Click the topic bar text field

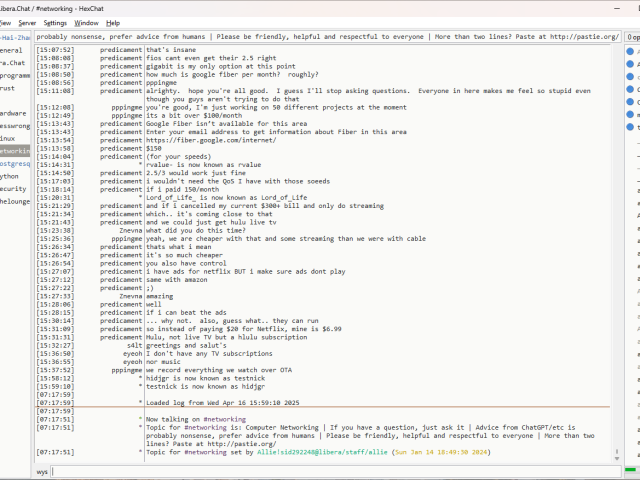330,37
